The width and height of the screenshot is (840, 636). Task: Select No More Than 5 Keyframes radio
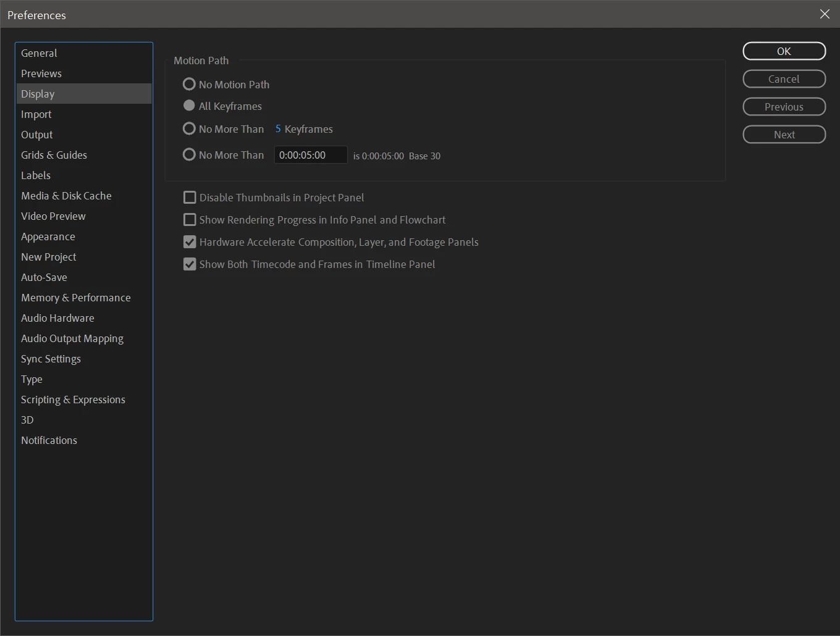point(189,128)
